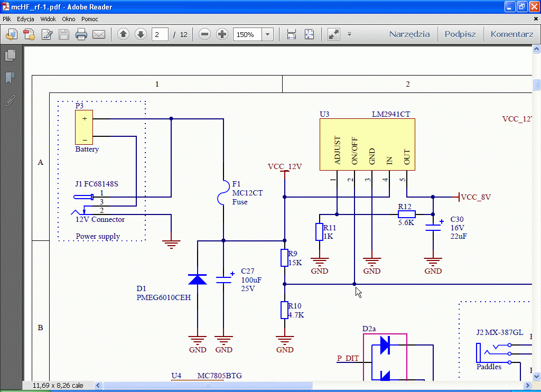Toggle fit-to-width scrolling mode
This screenshot has width=541, height=392.
tap(291, 34)
